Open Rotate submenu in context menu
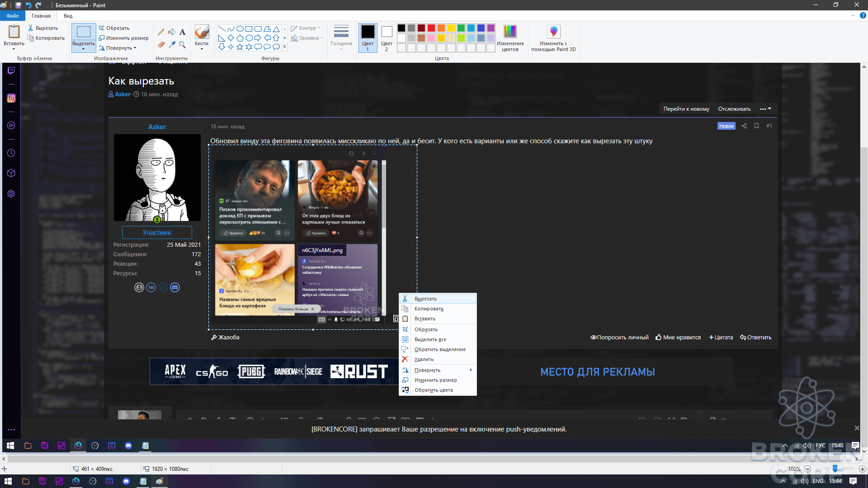Screen dimensions: 868x488 pyautogui.click(x=438, y=370)
